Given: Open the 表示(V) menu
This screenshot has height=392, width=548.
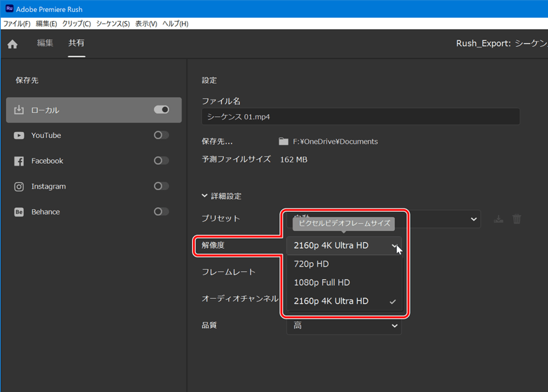Looking at the screenshot, I should click(x=146, y=24).
